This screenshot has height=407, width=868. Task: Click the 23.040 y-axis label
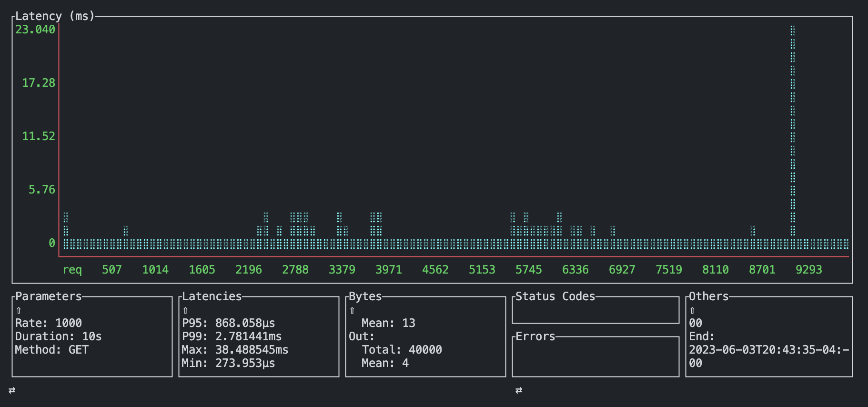[35, 30]
